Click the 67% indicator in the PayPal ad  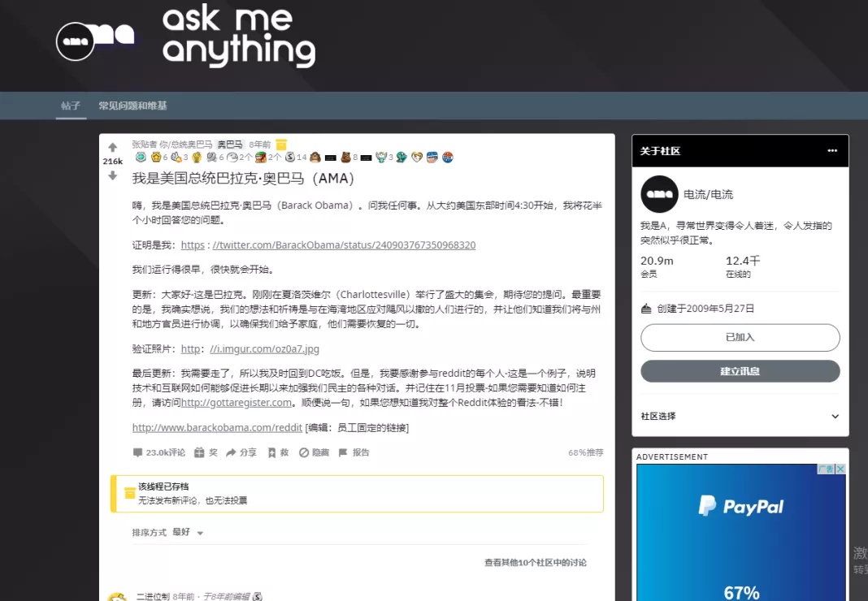740,591
